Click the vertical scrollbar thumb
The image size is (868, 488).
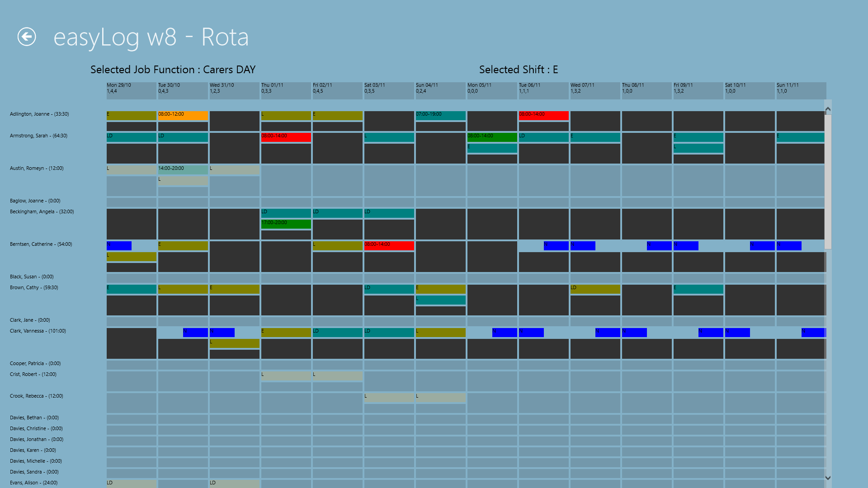click(828, 181)
